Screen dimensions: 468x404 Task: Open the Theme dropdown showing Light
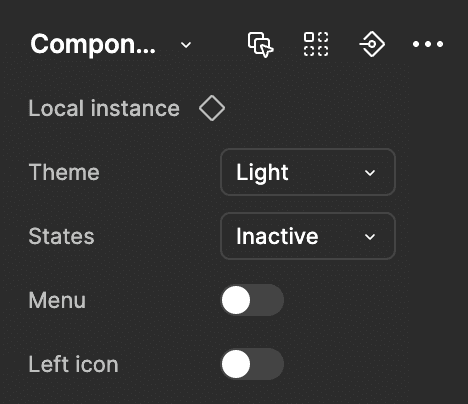[x=308, y=172]
